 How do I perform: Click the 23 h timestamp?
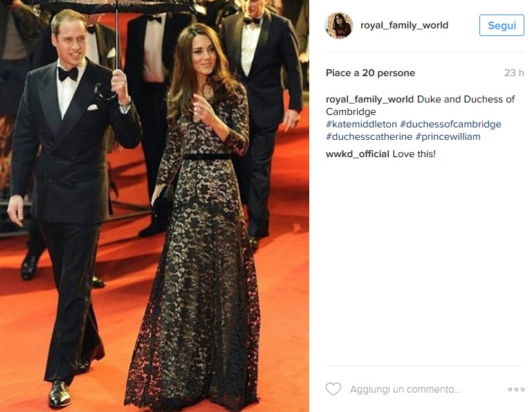point(514,73)
